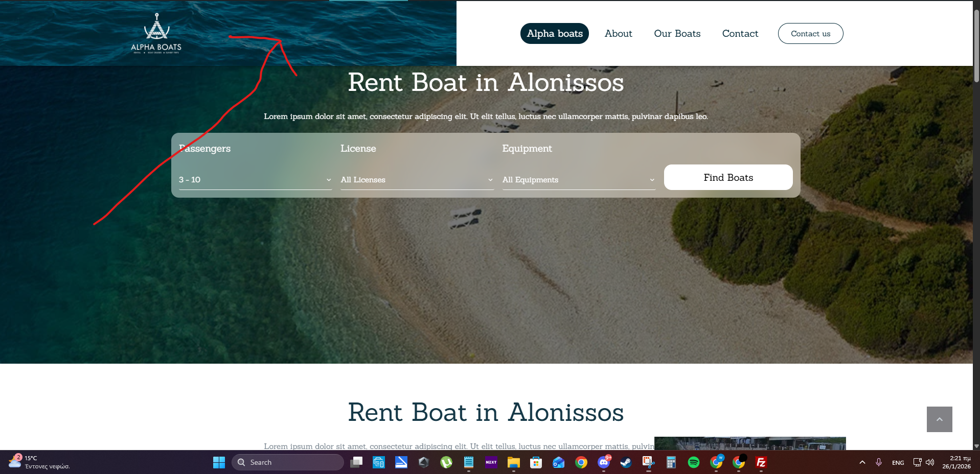Show hidden system tray icons
Screen dimensions: 980x474
point(862,462)
